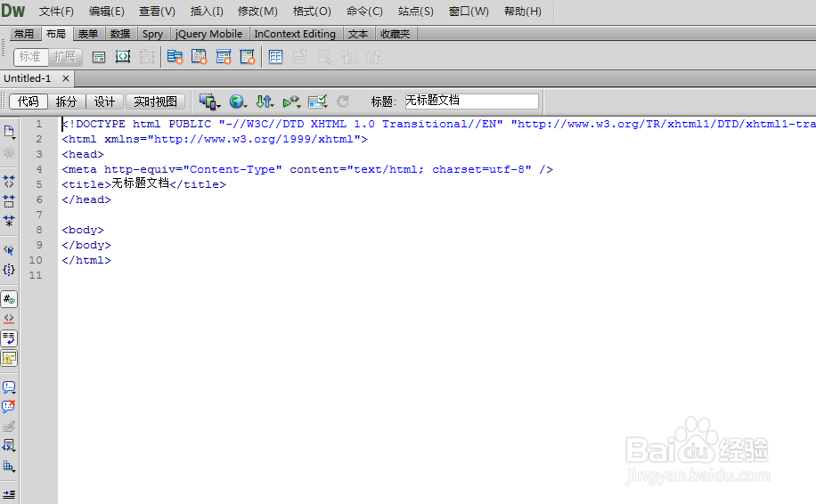Click the Insert Row Below icon
816x504 pixels.
(324, 57)
